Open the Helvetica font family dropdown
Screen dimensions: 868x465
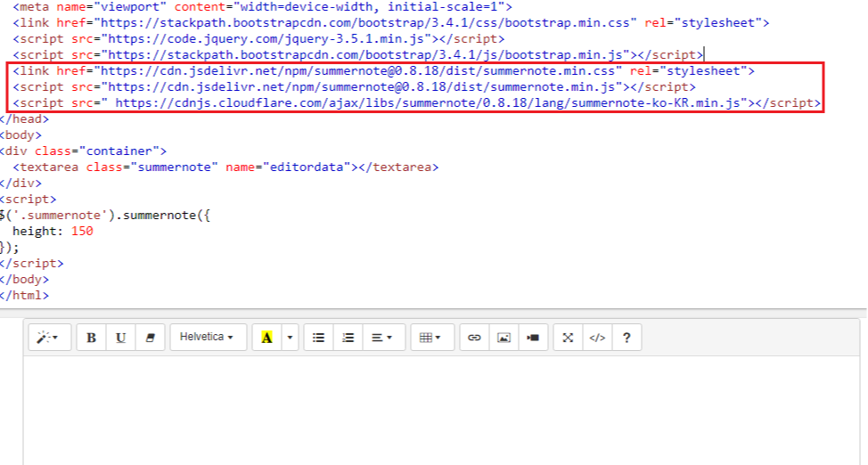(209, 337)
